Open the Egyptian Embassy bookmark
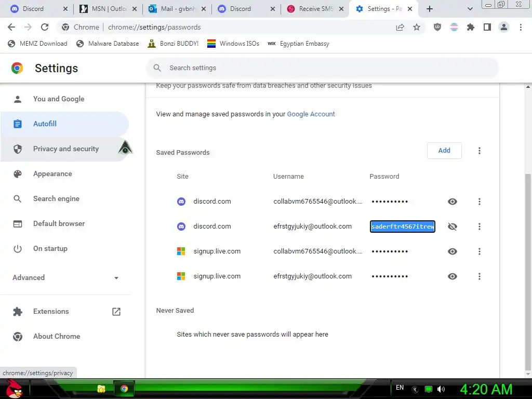This screenshot has width=532, height=399. coord(299,44)
